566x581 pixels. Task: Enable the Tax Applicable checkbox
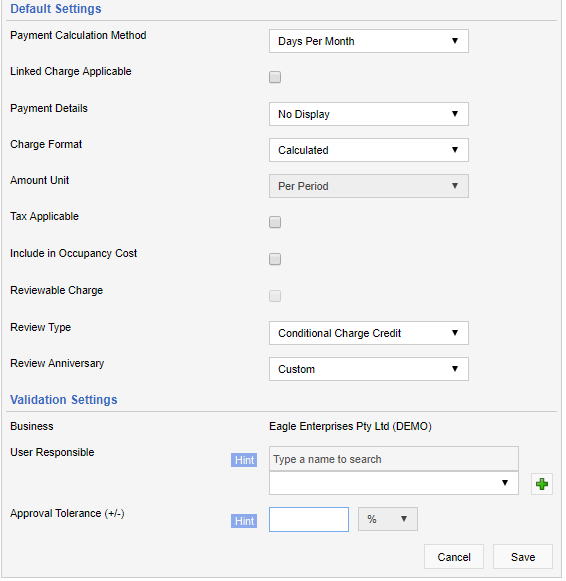tap(276, 223)
